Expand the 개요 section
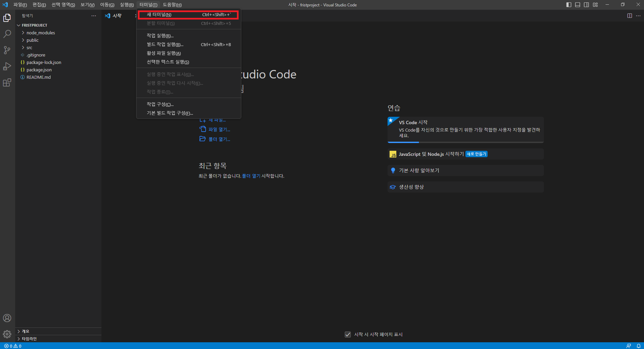 coord(58,331)
